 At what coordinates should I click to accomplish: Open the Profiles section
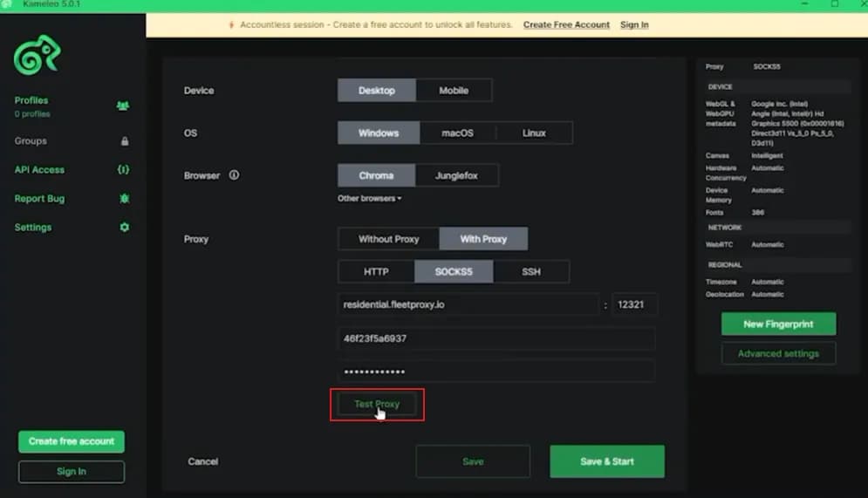[x=31, y=100]
